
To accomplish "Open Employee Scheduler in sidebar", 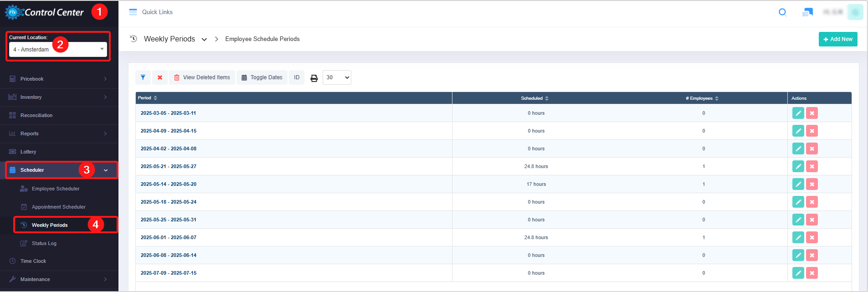I will pyautogui.click(x=56, y=189).
